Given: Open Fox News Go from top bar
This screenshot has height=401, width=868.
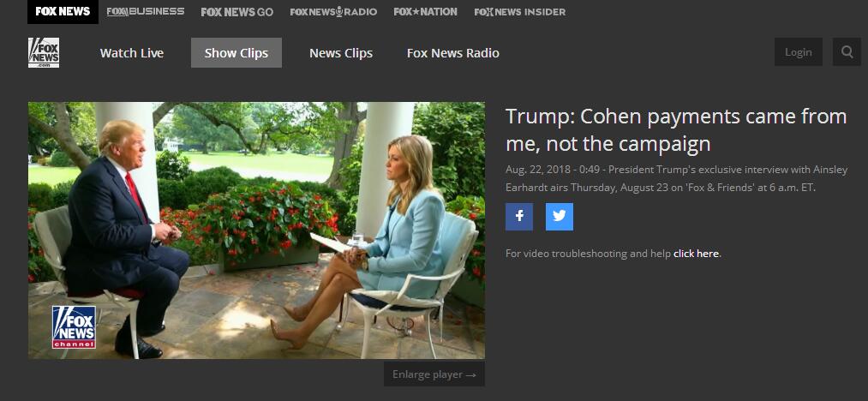Looking at the screenshot, I should [x=237, y=12].
